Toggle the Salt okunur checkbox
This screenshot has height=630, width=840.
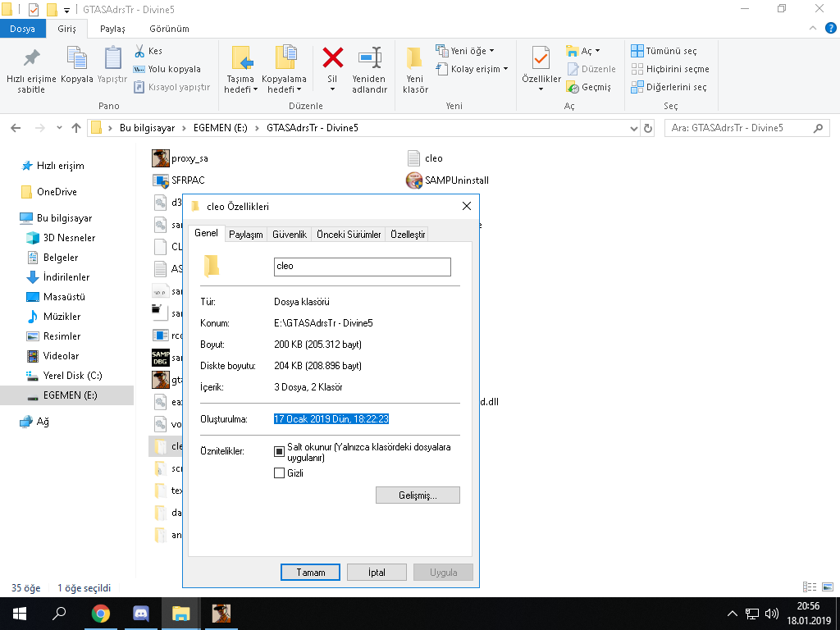(x=279, y=451)
